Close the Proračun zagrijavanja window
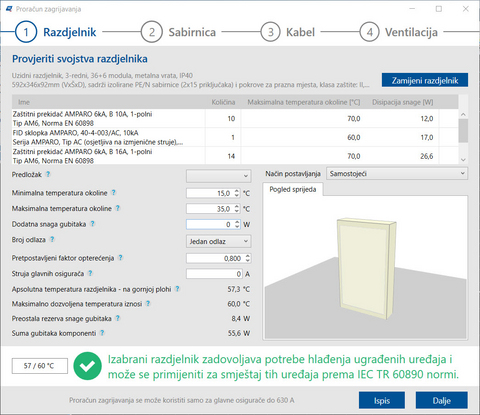 click(x=466, y=9)
